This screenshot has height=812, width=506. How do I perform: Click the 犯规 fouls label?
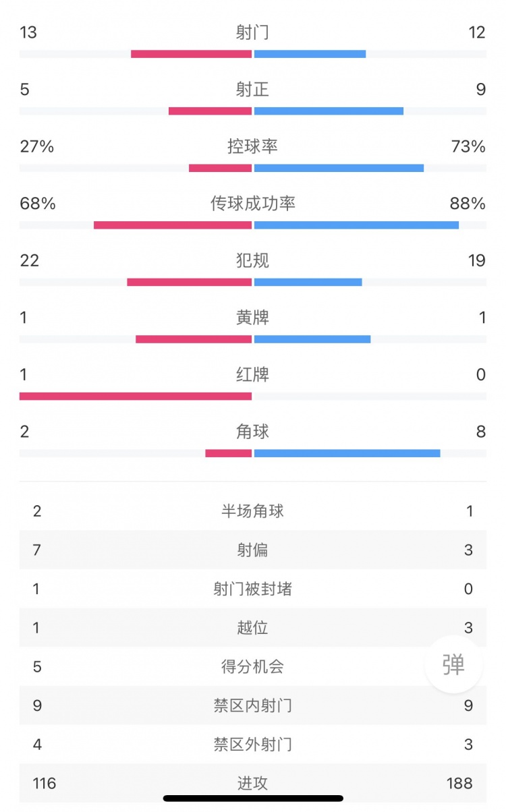coord(253,260)
